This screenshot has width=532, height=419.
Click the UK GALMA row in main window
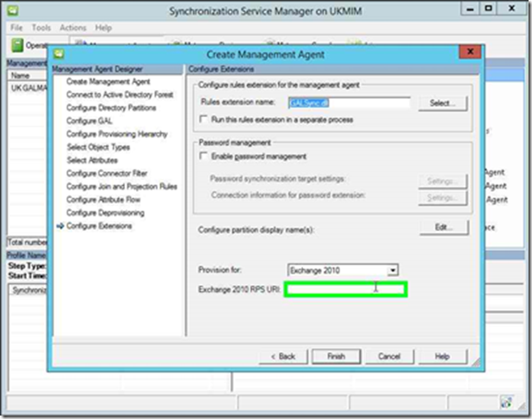(x=29, y=88)
